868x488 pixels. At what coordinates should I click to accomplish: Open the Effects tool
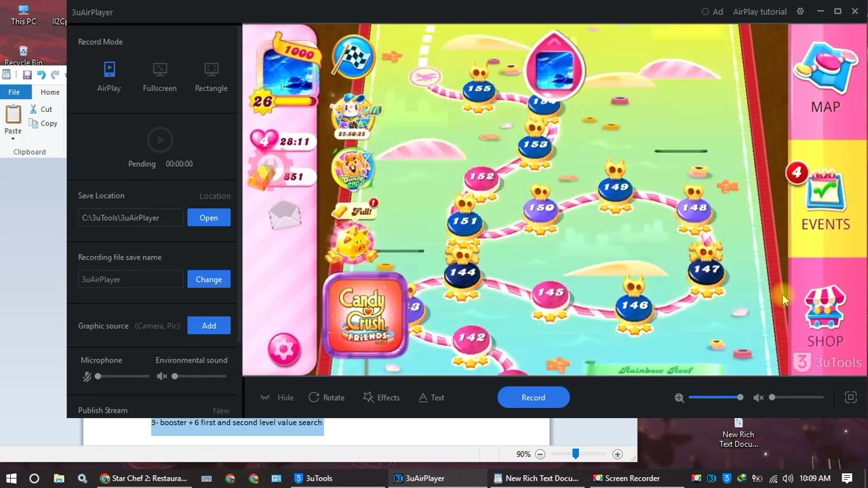point(381,398)
